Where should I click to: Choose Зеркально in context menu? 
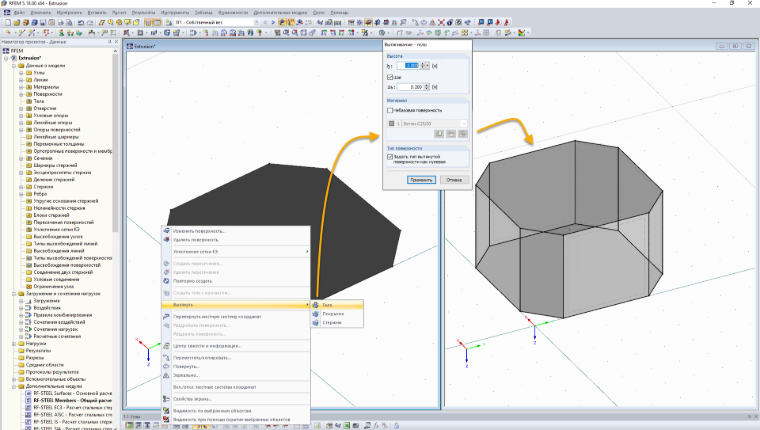(236, 375)
